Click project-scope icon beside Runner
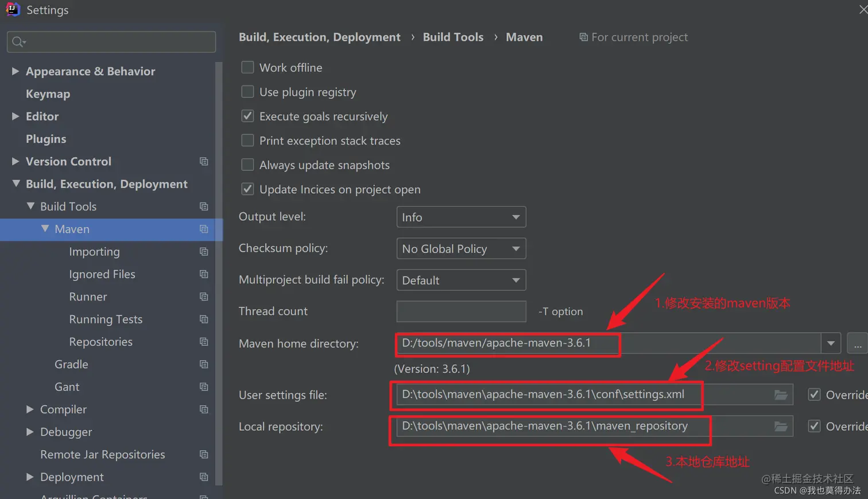The image size is (868, 499). [x=204, y=297]
